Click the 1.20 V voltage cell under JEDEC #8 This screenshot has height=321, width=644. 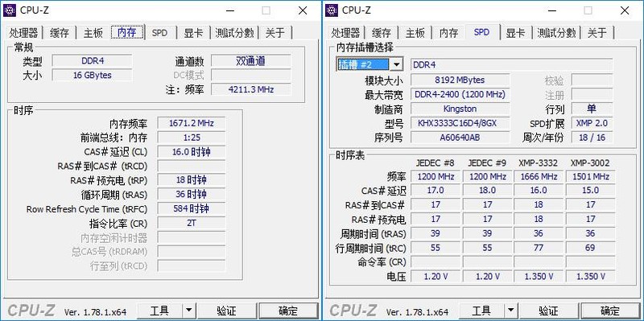(436, 276)
